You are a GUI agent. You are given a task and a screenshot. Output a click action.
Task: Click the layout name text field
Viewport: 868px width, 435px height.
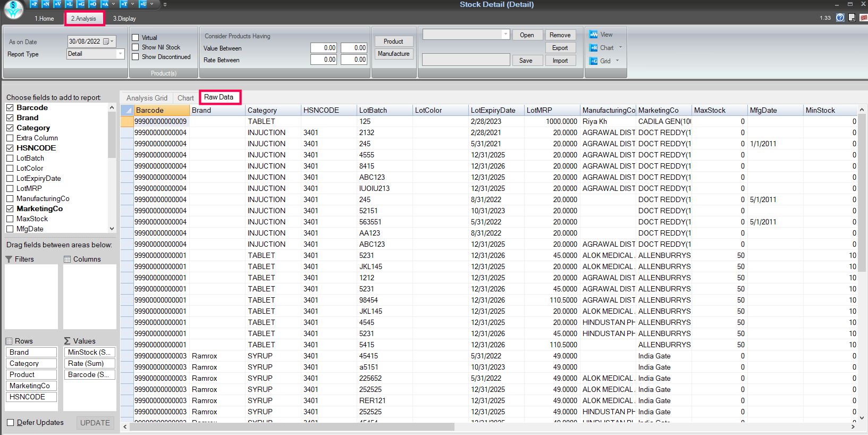(466, 60)
